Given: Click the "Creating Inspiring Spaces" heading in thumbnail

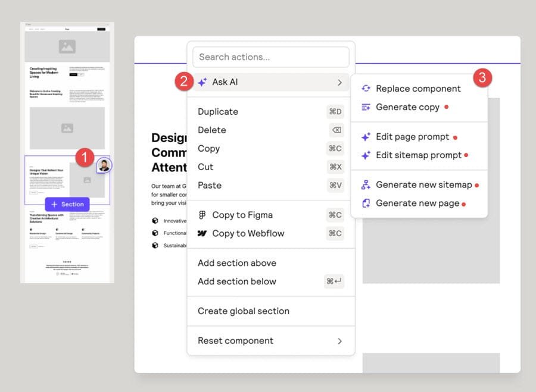Looking at the screenshot, I should pyautogui.click(x=43, y=73).
